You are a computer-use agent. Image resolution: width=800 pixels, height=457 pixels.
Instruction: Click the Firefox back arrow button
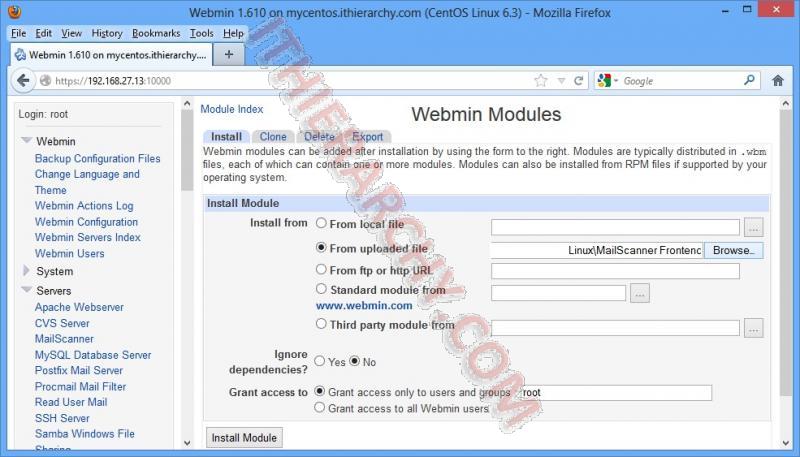click(23, 81)
